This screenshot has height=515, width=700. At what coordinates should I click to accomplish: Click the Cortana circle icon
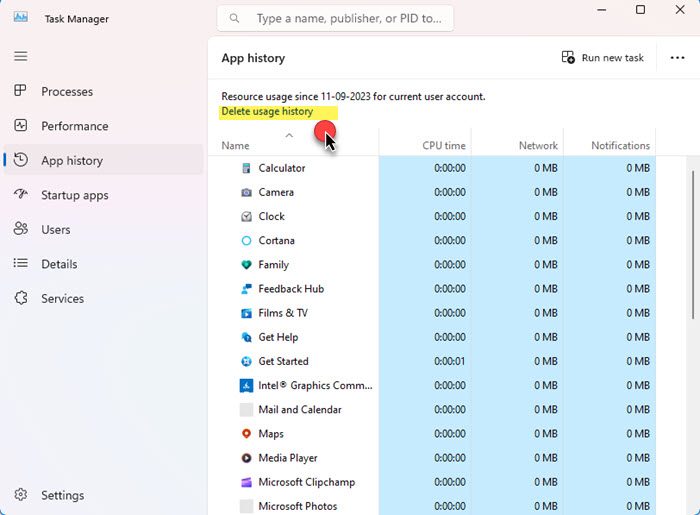point(246,241)
